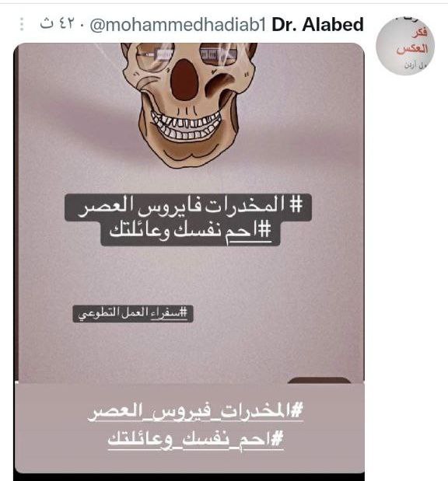Open the three-dot more options menu
This screenshot has width=448, height=481.
coord(22,24)
